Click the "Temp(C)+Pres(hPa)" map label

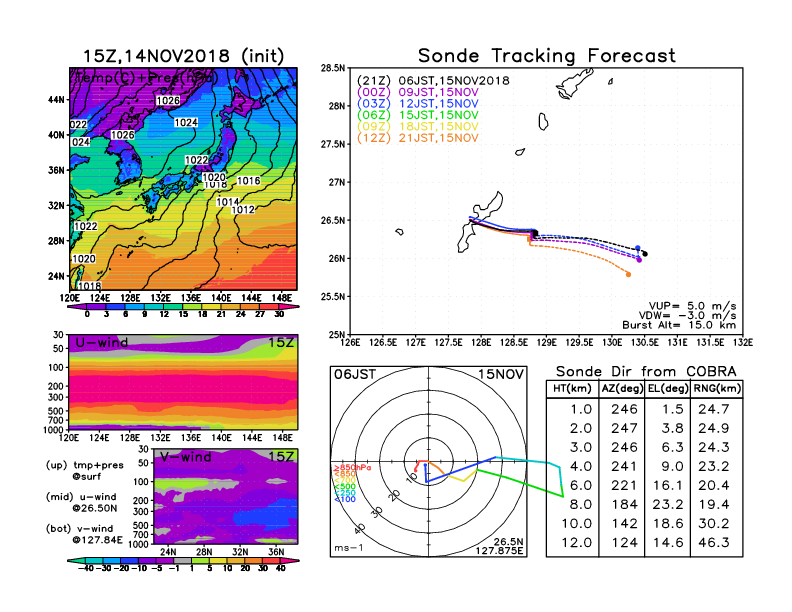coord(146,77)
